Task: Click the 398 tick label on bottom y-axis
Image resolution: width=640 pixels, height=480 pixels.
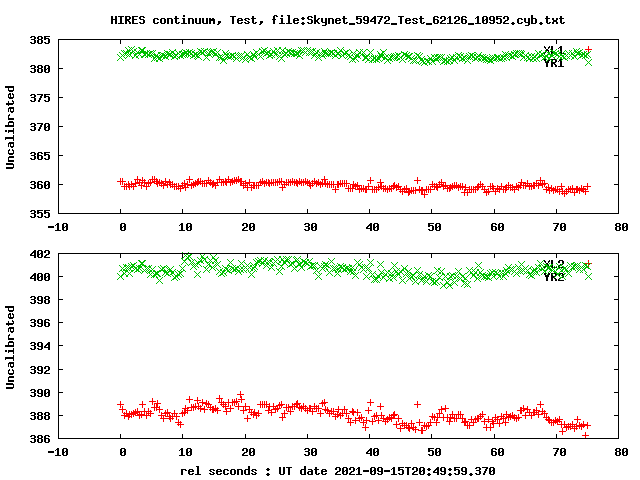Action: click(x=40, y=300)
